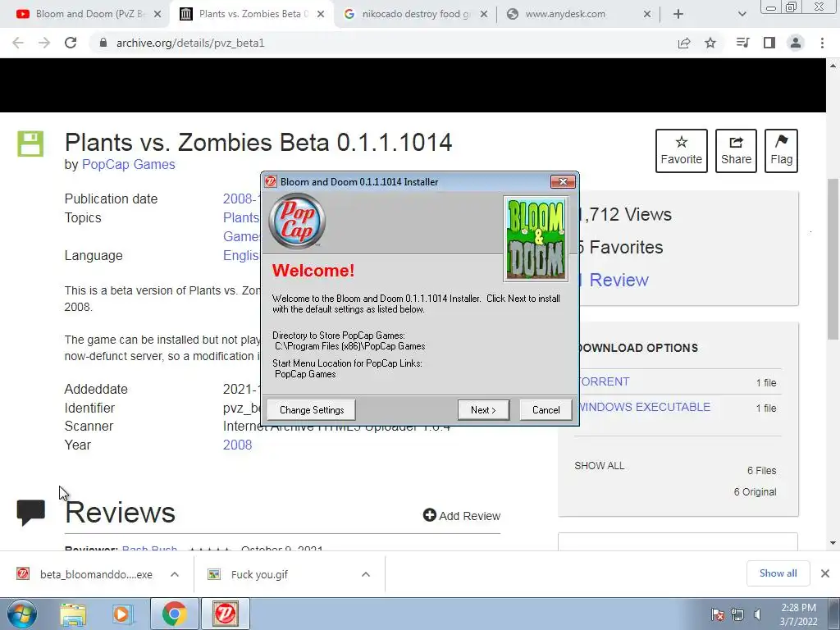The image size is (840, 630).
Task: View site info via lock icon
Action: pyautogui.click(x=103, y=43)
